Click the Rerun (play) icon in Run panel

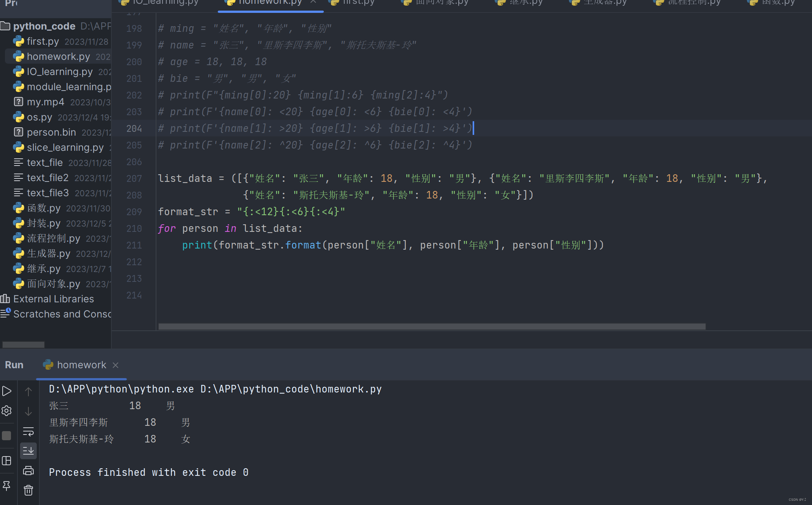[x=7, y=391]
